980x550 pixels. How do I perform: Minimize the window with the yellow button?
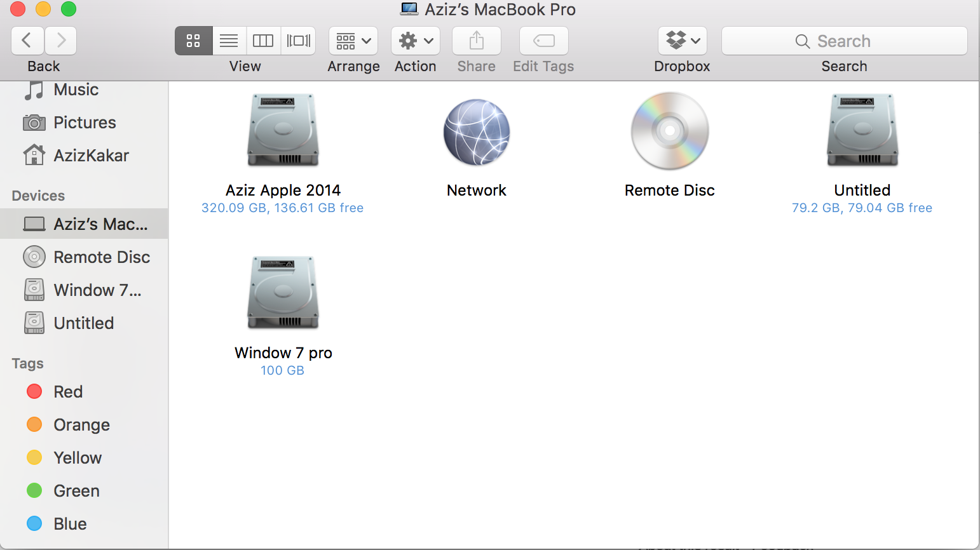(43, 9)
